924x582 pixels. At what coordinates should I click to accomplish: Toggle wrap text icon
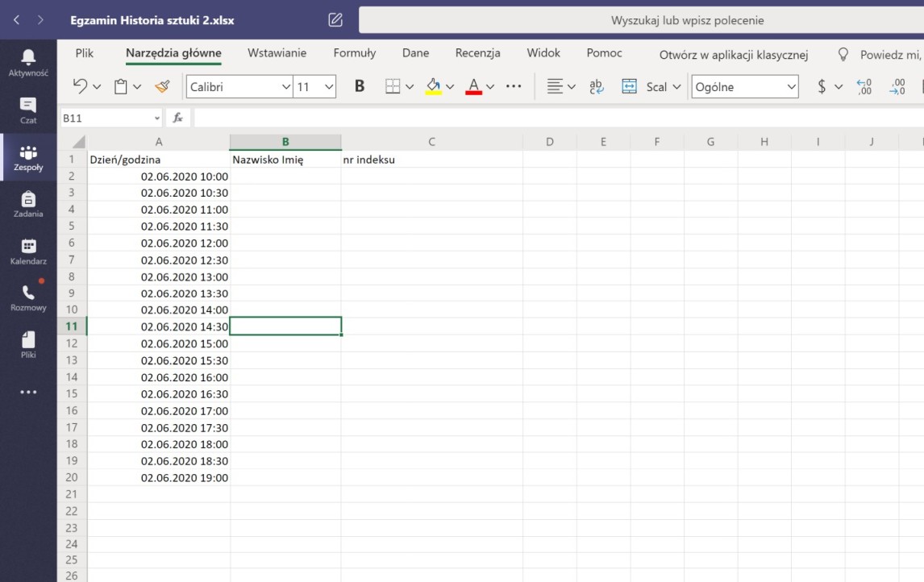pos(597,86)
